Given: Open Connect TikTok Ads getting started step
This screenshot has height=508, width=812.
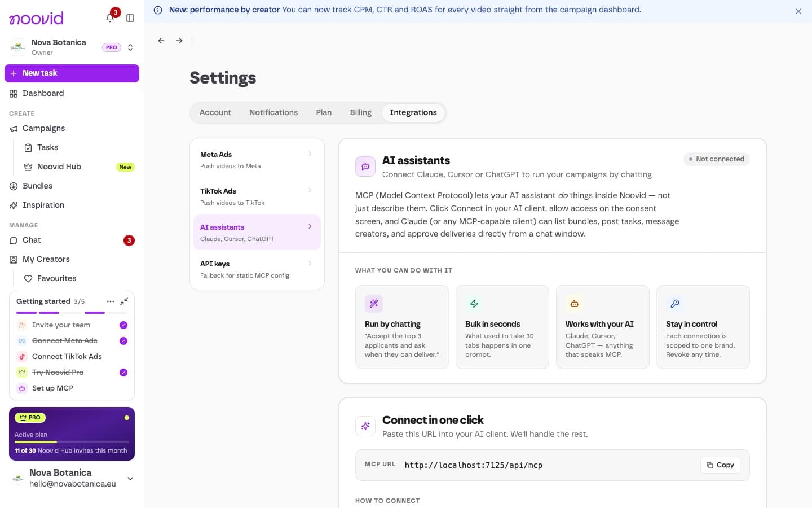Looking at the screenshot, I should [72, 357].
